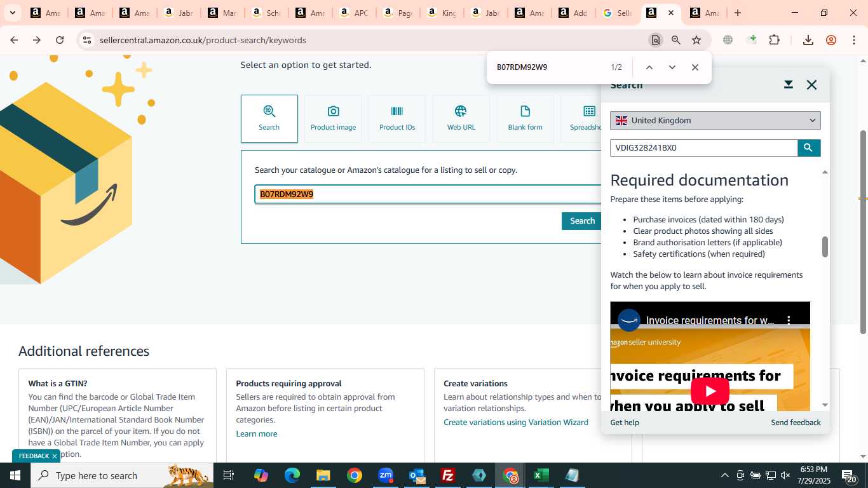Switch to the Add browser tab
The image size is (868, 488).
pyautogui.click(x=572, y=13)
